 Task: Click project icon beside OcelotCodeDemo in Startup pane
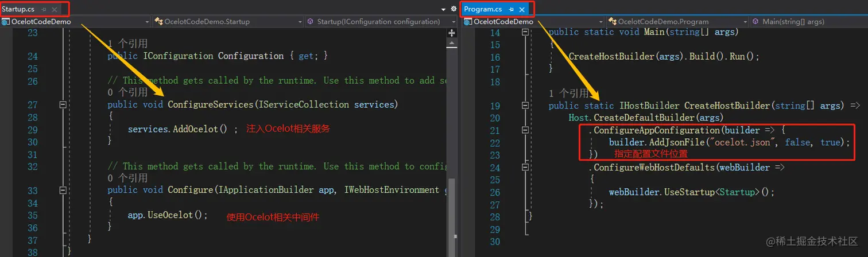6,22
